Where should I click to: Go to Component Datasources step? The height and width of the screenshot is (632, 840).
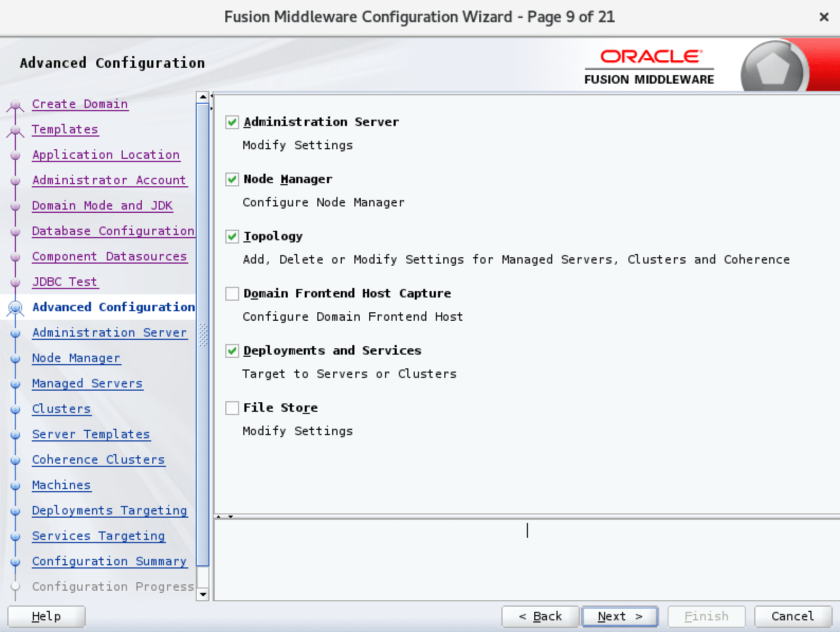click(x=109, y=256)
